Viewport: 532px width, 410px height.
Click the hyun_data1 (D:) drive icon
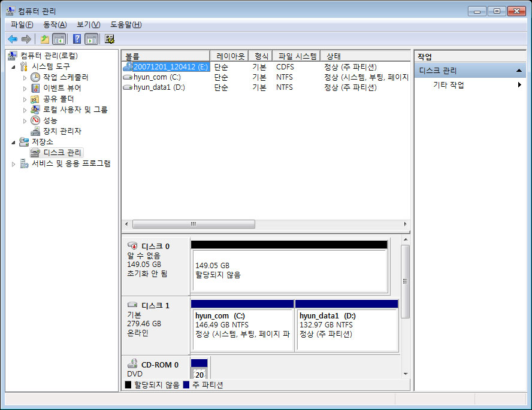[128, 87]
